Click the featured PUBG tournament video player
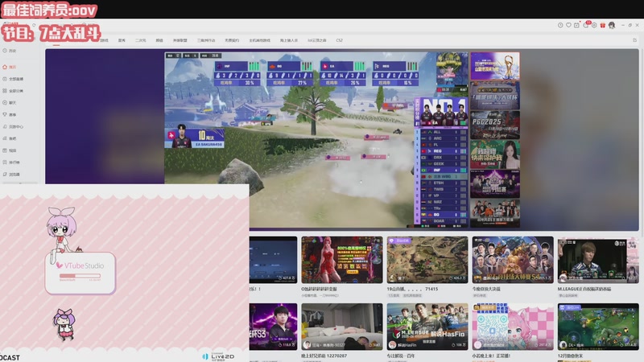Screen dimensions: 644x362 316,139
